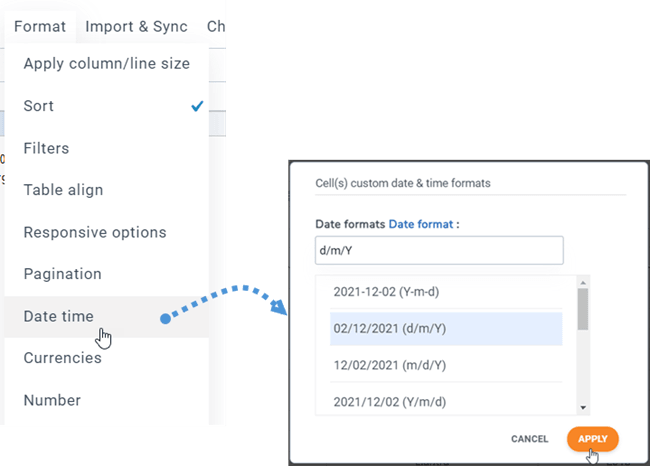650x466 pixels.
Task: Select Apply column/line size option
Action: (106, 64)
